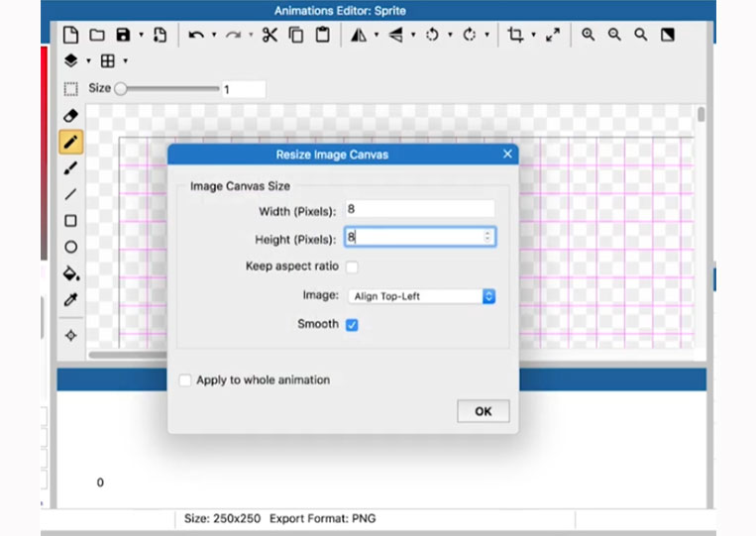Redo the last undone action
This screenshot has height=536, width=756.
click(234, 35)
